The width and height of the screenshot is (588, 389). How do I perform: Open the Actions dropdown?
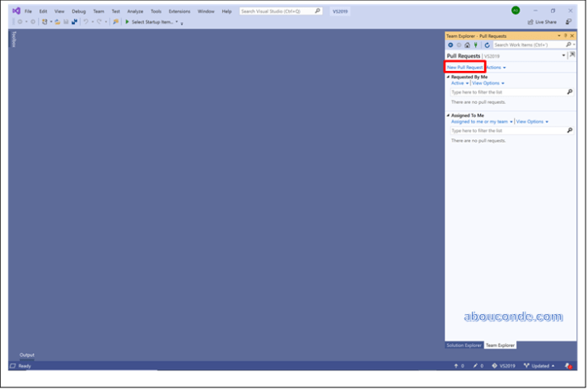click(x=496, y=67)
